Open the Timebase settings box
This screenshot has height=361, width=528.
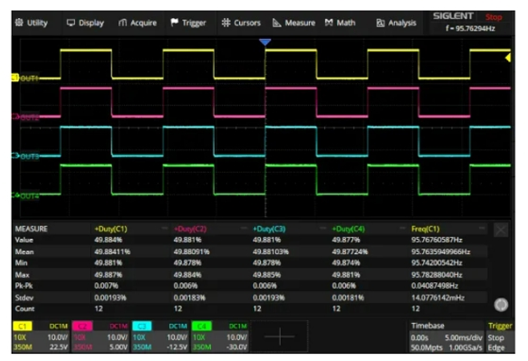click(447, 336)
